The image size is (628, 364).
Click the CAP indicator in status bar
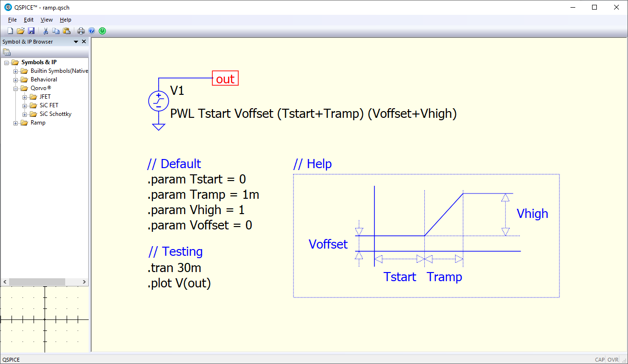click(x=600, y=360)
